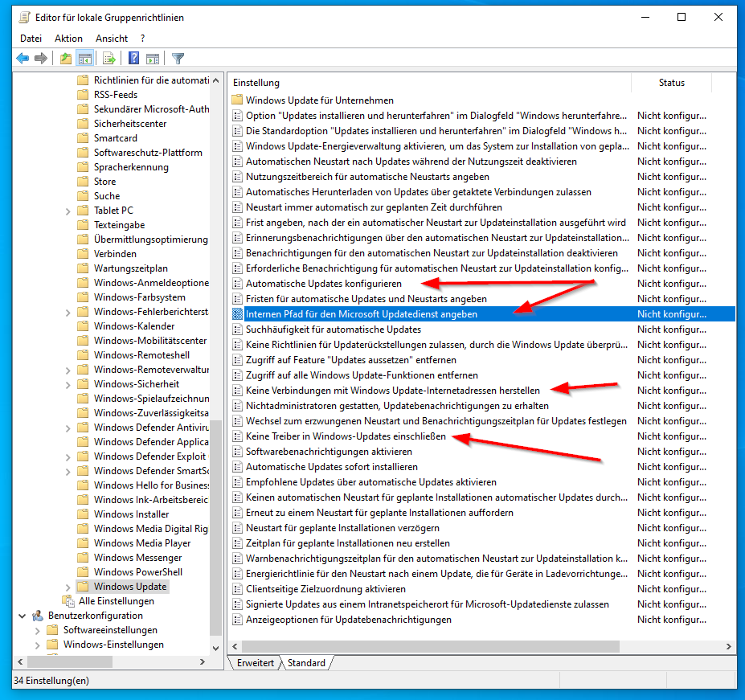
Task: Click the settings list scroll-right arrow
Action: [x=728, y=647]
